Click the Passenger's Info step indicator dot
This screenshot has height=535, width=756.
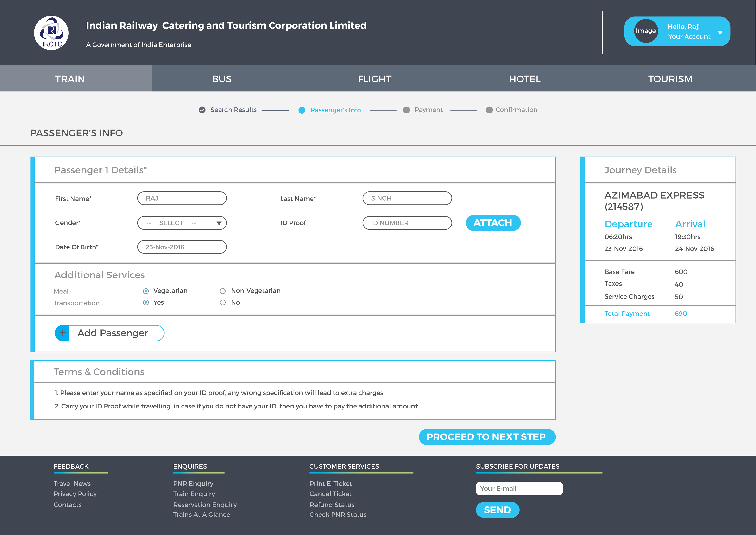(x=302, y=110)
